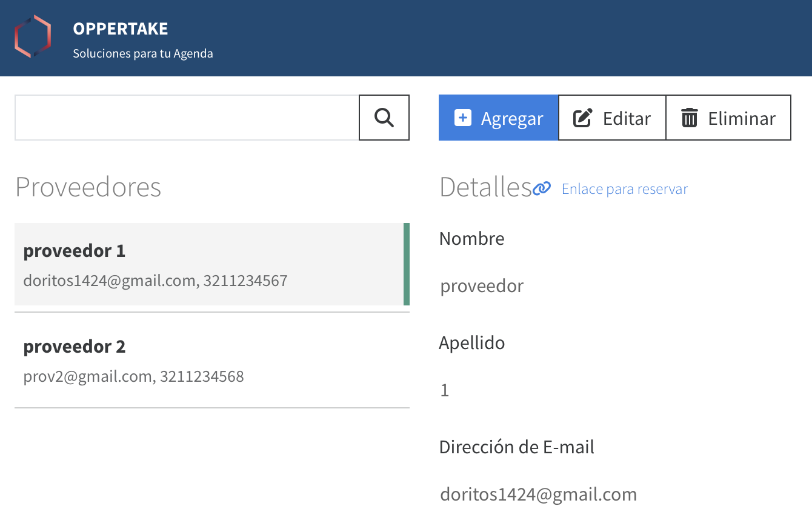Click the Dirección de E-mail label
Image resolution: width=812 pixels, height=526 pixels.
click(516, 447)
